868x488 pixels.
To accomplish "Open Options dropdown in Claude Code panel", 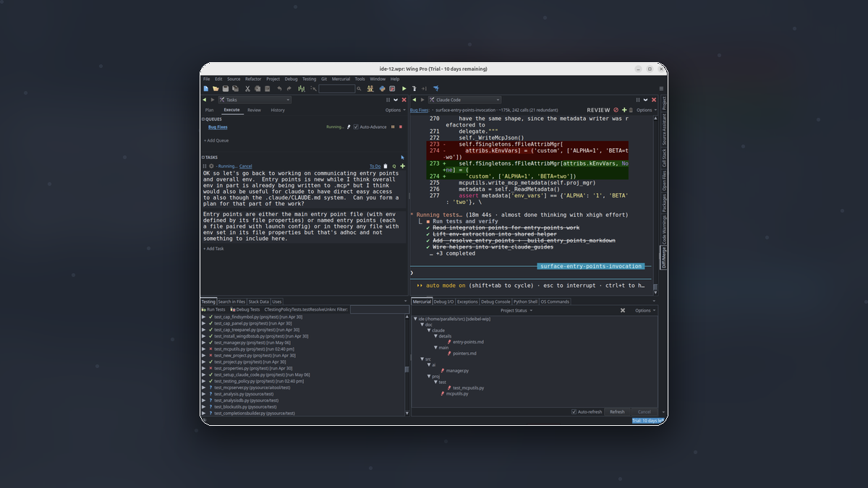I will [646, 110].
